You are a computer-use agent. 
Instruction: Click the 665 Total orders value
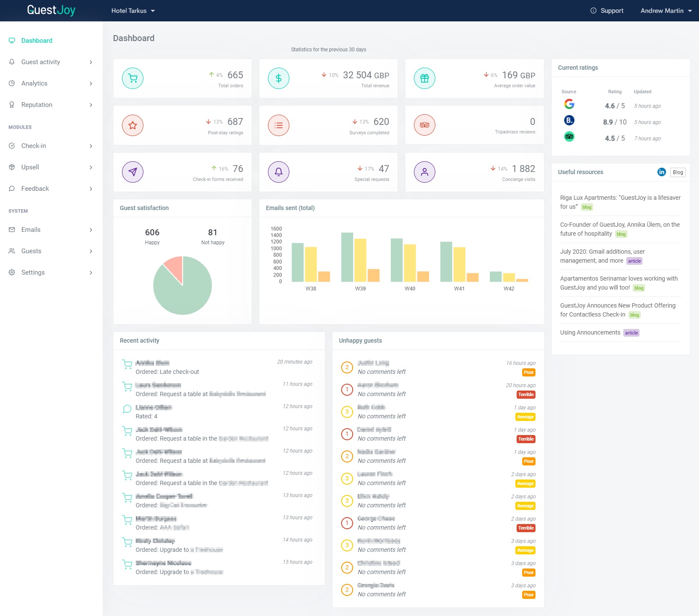coord(235,75)
